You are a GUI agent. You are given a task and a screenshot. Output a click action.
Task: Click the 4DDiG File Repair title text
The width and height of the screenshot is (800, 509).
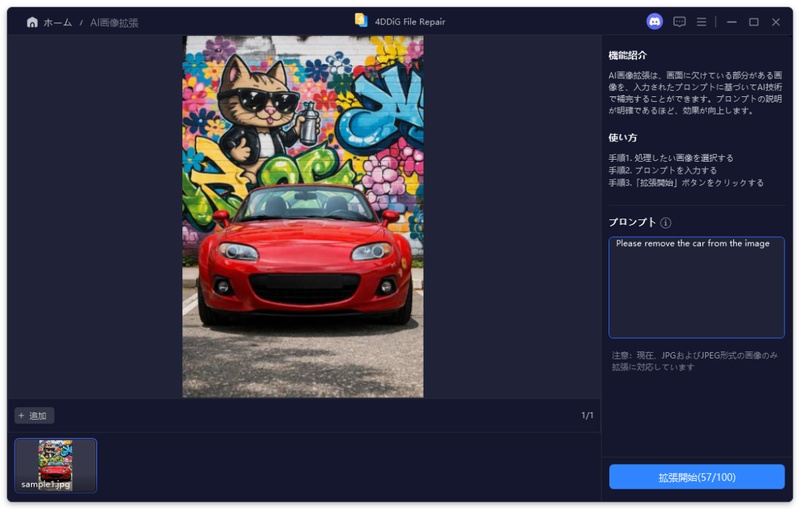point(410,22)
